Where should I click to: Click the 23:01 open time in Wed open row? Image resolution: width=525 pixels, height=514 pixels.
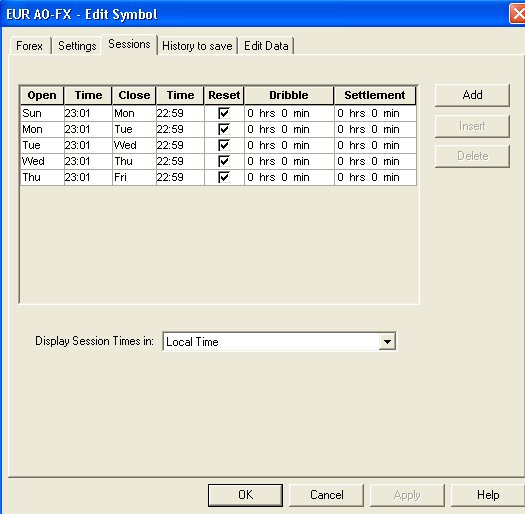point(88,161)
